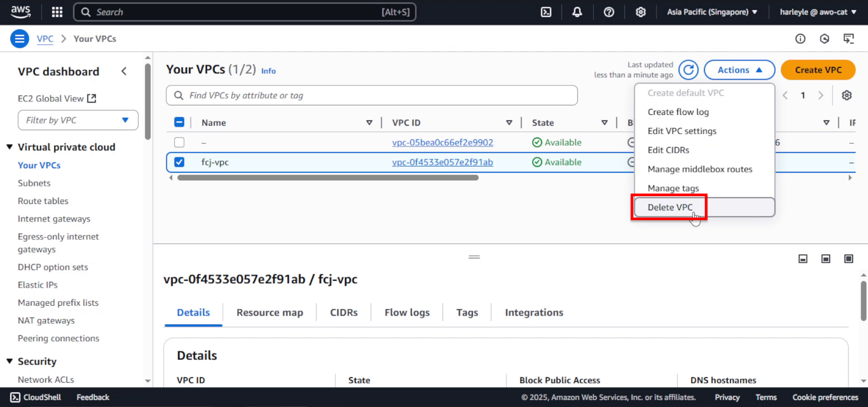The image size is (868, 407).
Task: Click the horizontal table scrollbar
Action: [x=328, y=178]
